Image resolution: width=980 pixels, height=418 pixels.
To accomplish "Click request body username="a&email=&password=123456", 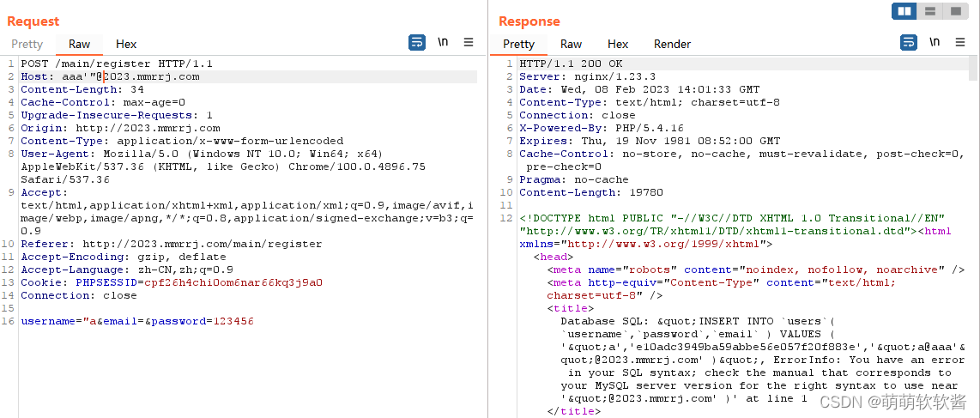I will coord(137,321).
